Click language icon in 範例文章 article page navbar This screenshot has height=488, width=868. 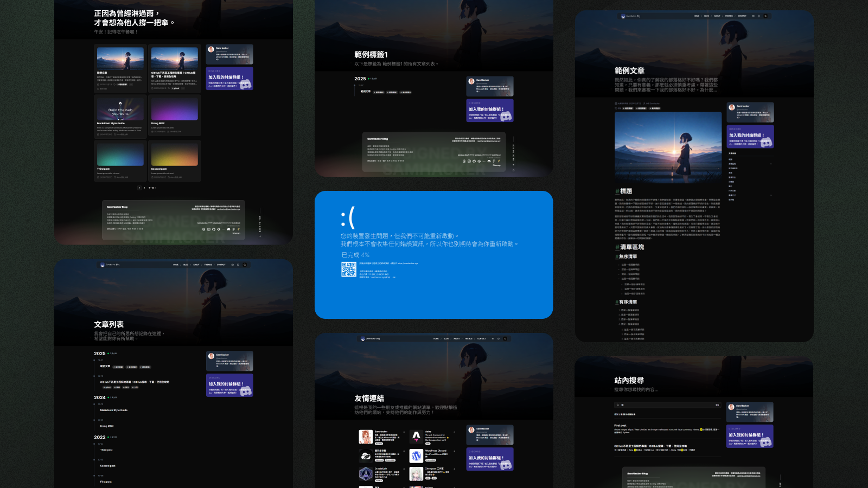pos(753,16)
